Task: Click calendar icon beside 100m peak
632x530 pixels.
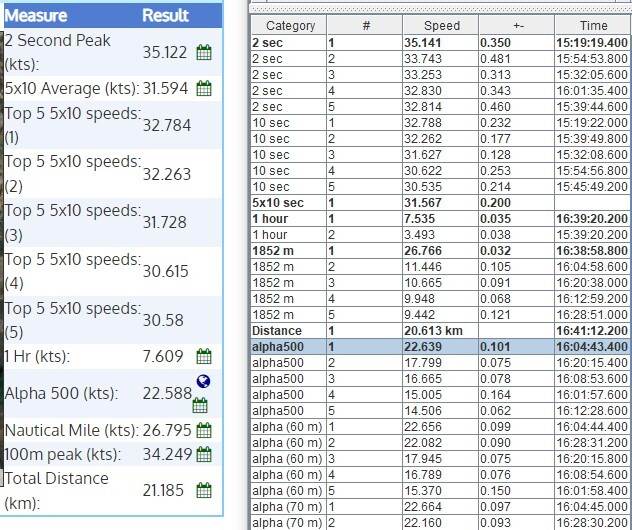Action: click(204, 455)
